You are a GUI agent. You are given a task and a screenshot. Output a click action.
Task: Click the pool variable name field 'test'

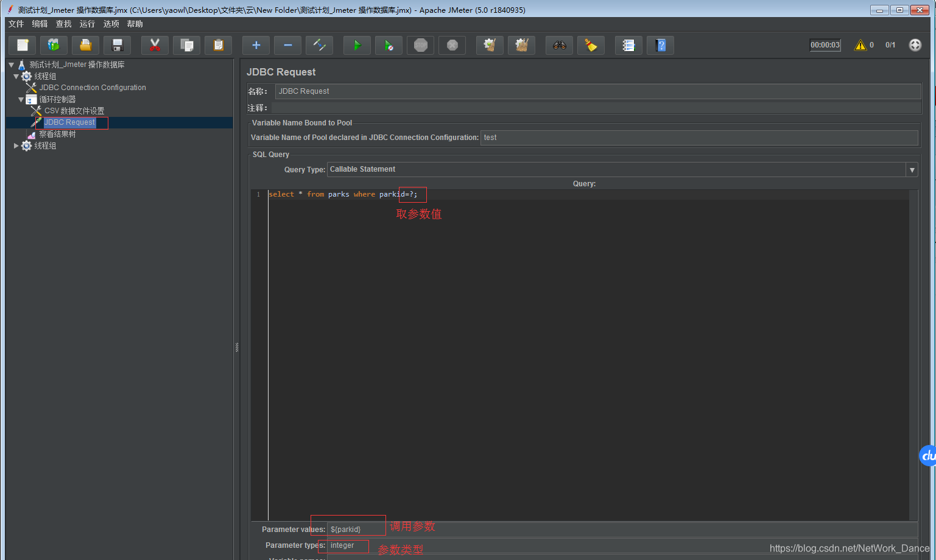coord(699,138)
